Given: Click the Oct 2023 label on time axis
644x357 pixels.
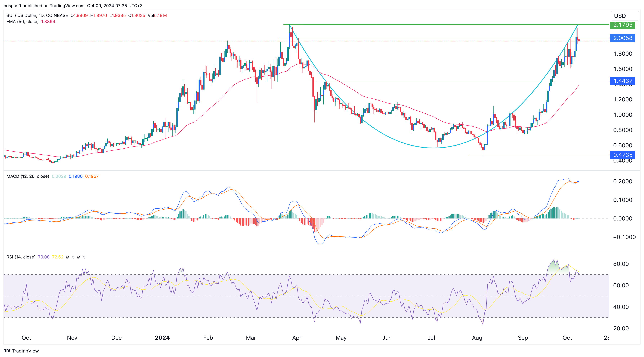Looking at the screenshot, I should (26, 338).
